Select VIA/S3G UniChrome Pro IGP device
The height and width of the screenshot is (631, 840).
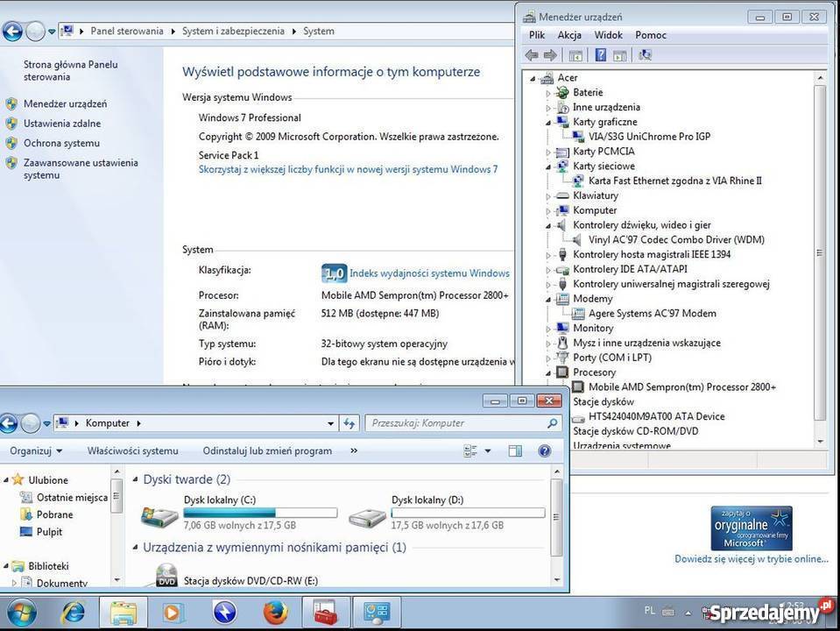(x=649, y=136)
